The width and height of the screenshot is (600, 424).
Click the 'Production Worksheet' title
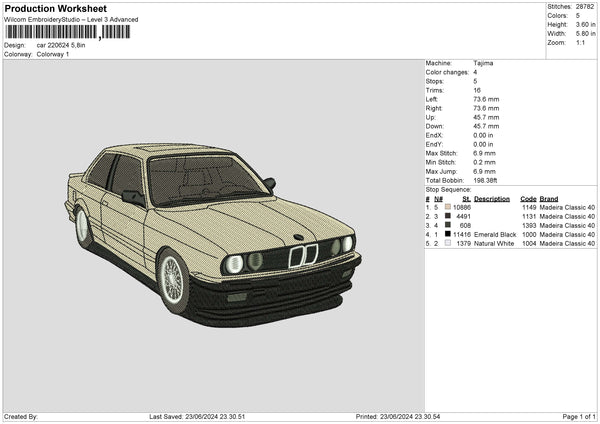[x=55, y=8]
